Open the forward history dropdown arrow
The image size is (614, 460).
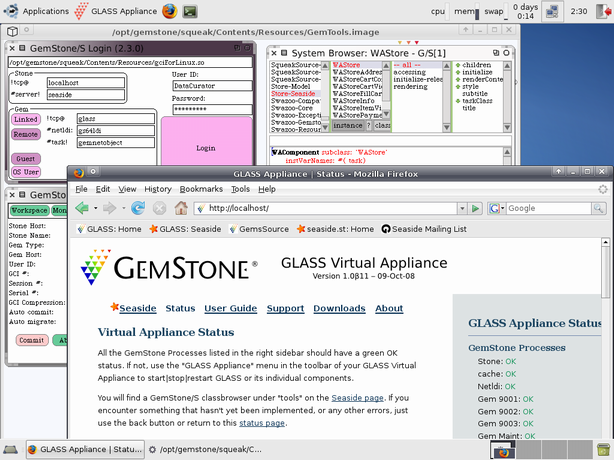click(123, 208)
